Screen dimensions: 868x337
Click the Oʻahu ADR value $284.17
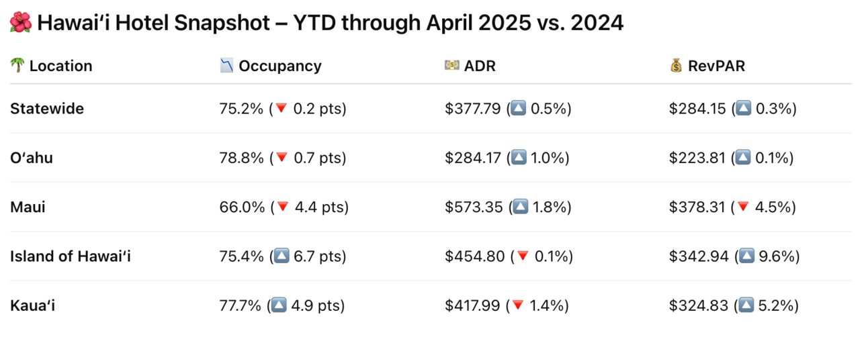473,158
